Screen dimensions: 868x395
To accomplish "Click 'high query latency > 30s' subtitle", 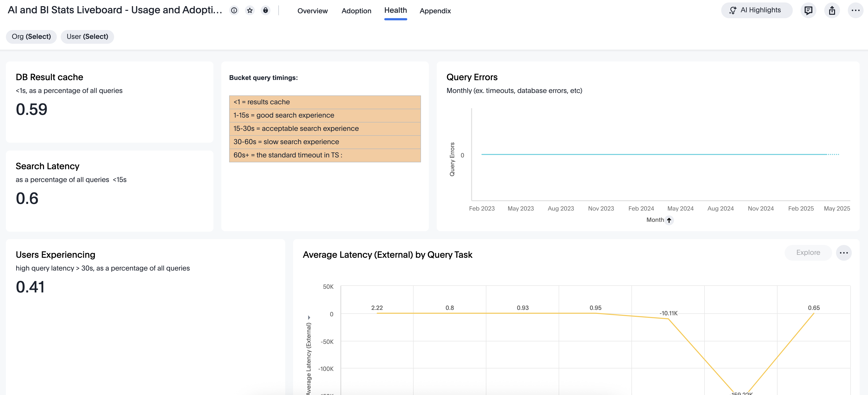I will [x=103, y=268].
